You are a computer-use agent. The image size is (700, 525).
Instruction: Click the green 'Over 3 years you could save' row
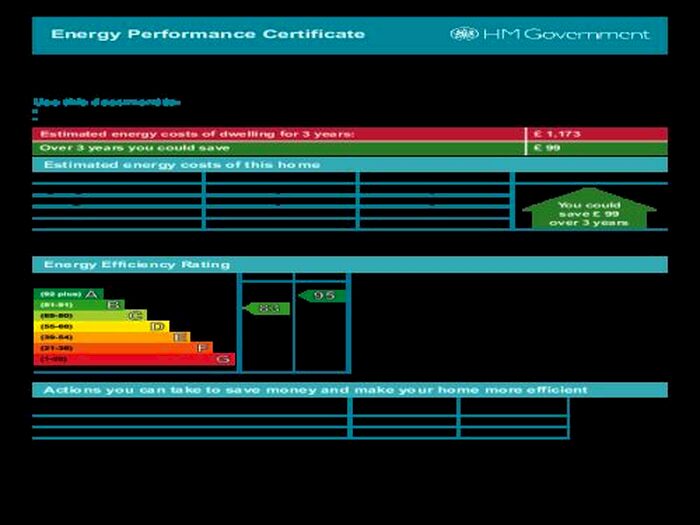point(278,148)
